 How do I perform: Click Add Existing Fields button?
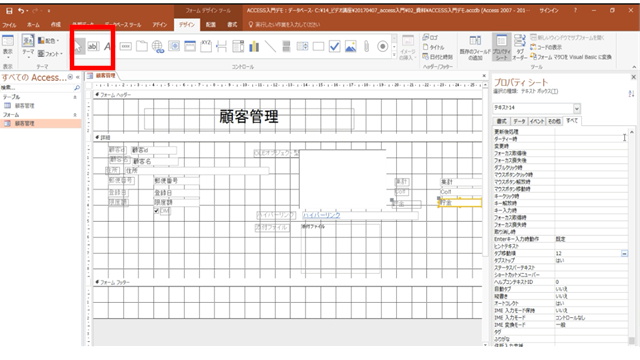(x=475, y=47)
